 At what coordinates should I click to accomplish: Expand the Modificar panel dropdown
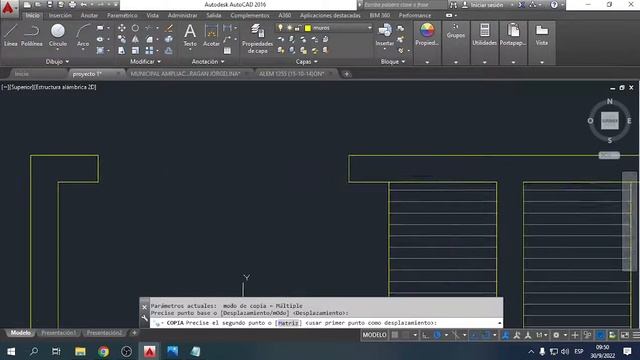145,62
